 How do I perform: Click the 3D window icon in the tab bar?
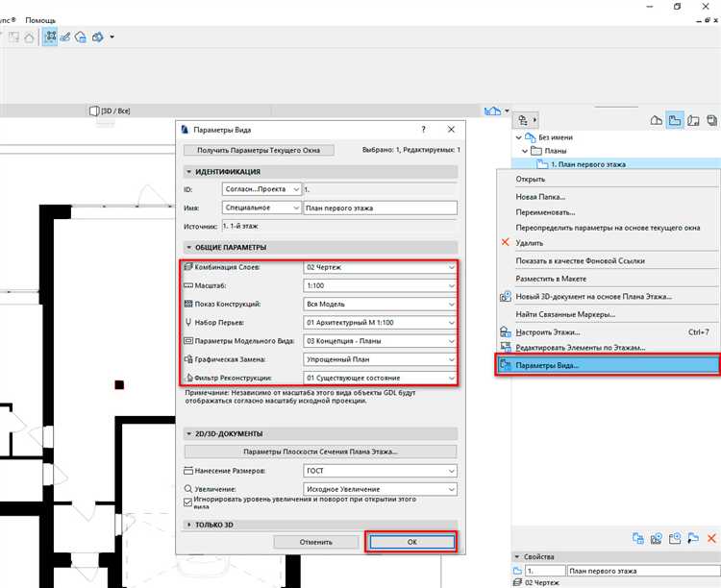click(x=94, y=110)
